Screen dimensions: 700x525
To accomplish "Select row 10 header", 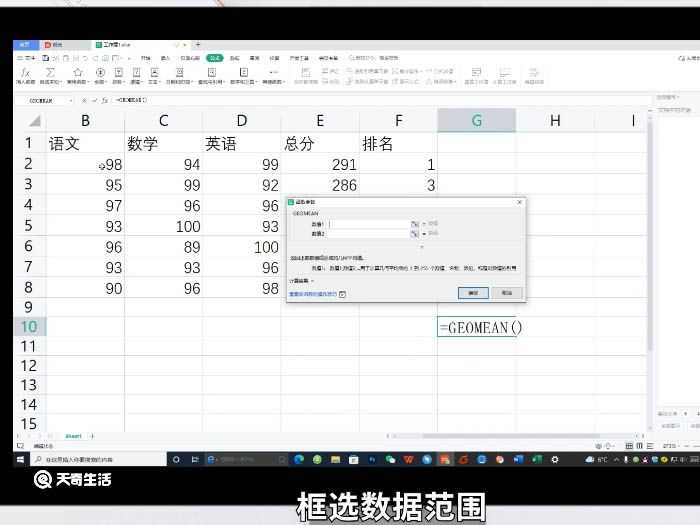I will [29, 326].
